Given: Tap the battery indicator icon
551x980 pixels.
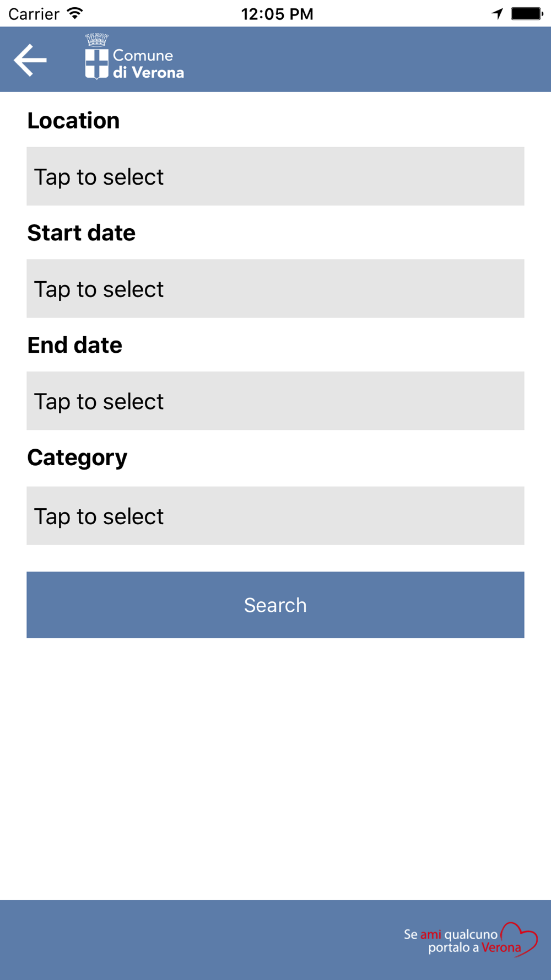Looking at the screenshot, I should click(527, 14).
